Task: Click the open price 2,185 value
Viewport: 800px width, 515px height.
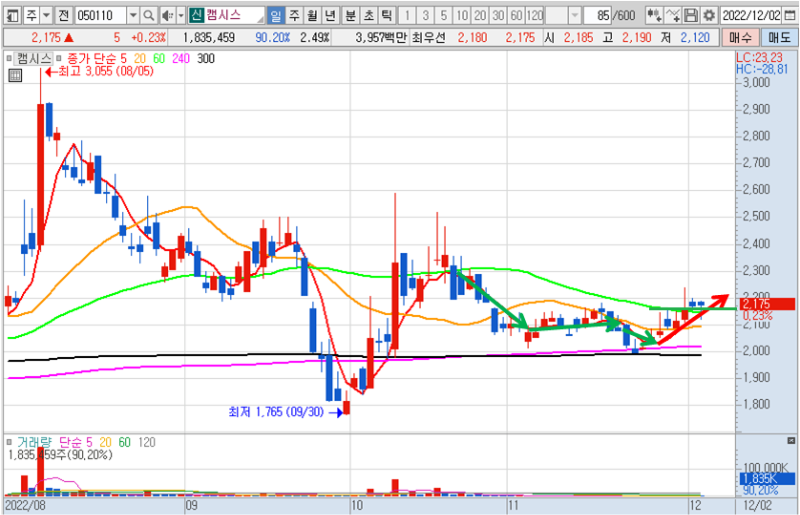Action: (579, 38)
